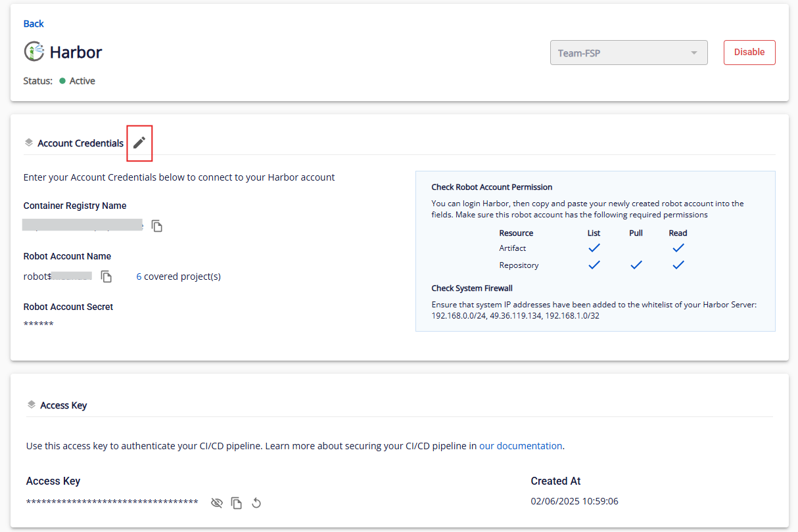Viewport: 798px width, 532px height.
Task: Toggle Access Key visibility with eye icon
Action: [217, 503]
